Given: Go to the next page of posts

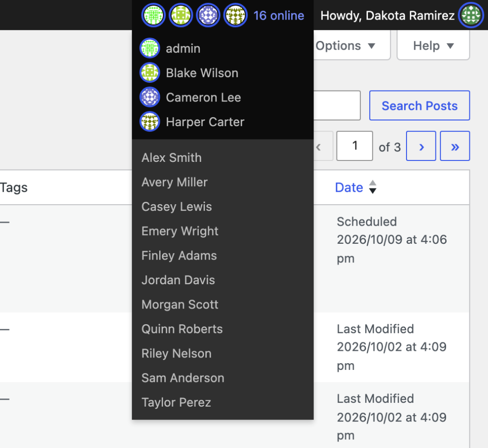Looking at the screenshot, I should (421, 146).
